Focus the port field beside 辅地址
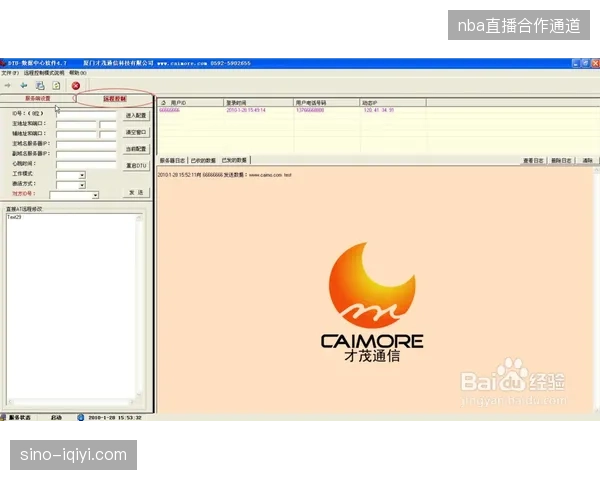The height and width of the screenshot is (480, 600). point(108,134)
